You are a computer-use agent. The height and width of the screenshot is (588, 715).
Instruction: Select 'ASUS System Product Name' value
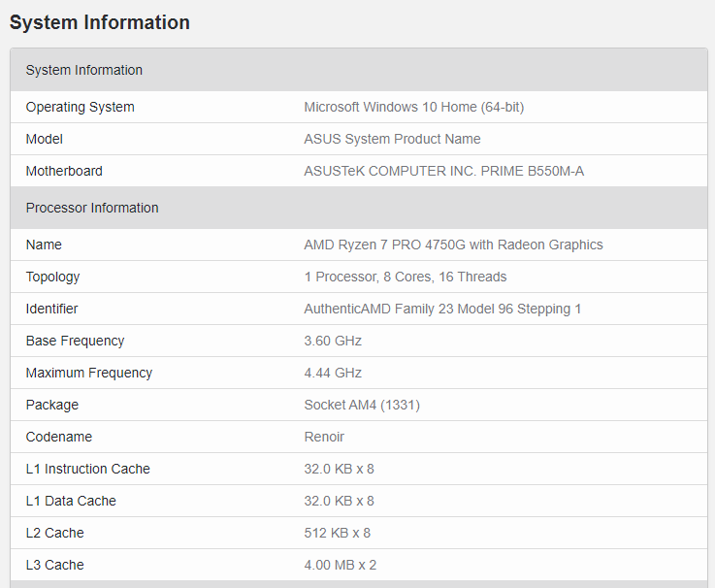pos(392,139)
